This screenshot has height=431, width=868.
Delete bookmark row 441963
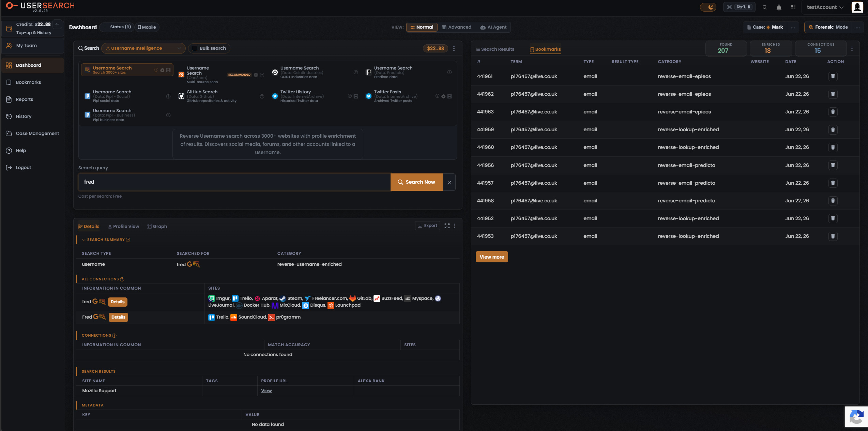[833, 112]
